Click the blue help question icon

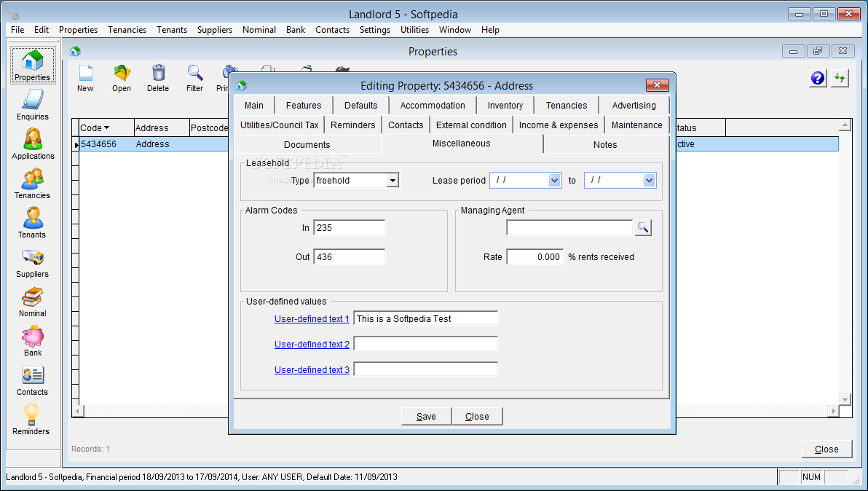(818, 78)
